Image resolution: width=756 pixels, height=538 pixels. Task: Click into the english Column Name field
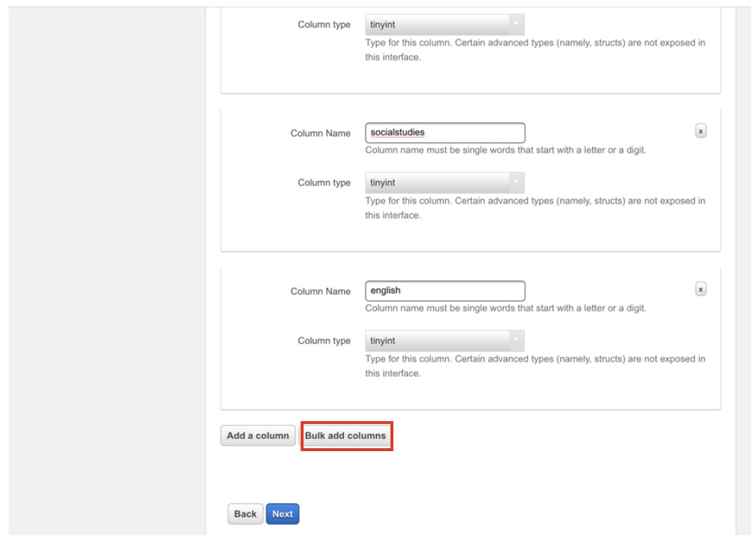coord(445,291)
